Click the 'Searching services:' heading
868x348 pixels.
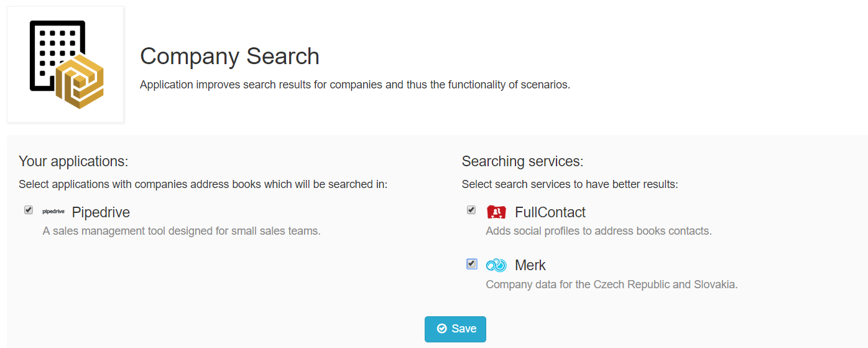[522, 161]
